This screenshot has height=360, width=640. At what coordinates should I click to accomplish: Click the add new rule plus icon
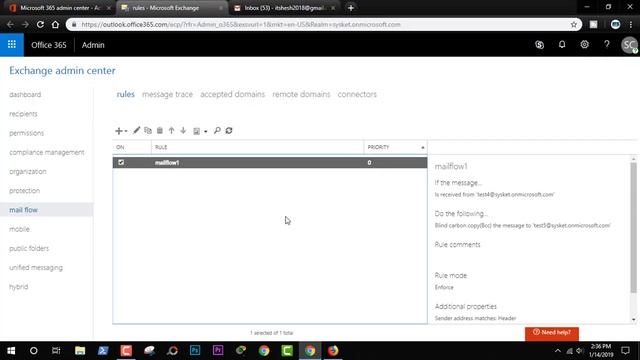pyautogui.click(x=119, y=131)
